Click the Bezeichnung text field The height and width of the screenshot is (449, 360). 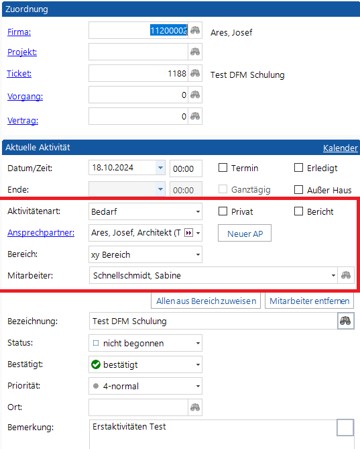tap(213, 321)
